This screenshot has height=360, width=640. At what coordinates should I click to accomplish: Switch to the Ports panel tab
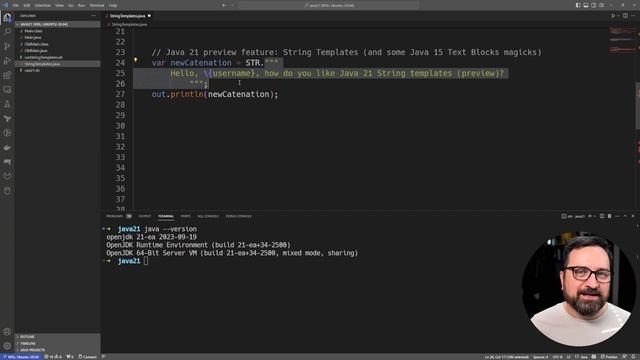tap(185, 216)
